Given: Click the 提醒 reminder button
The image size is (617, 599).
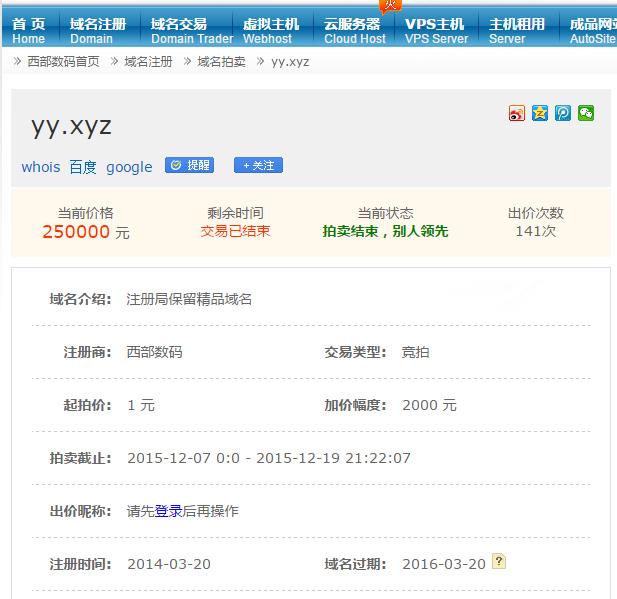Looking at the screenshot, I should click(x=189, y=165).
